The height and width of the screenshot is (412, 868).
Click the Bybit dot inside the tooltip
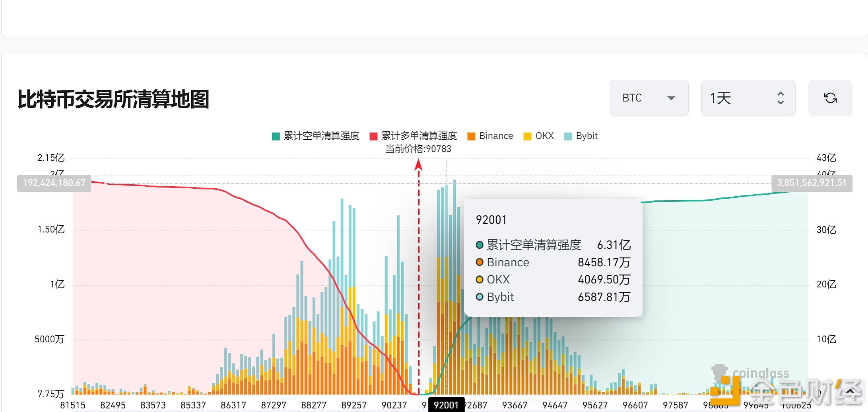click(x=479, y=297)
